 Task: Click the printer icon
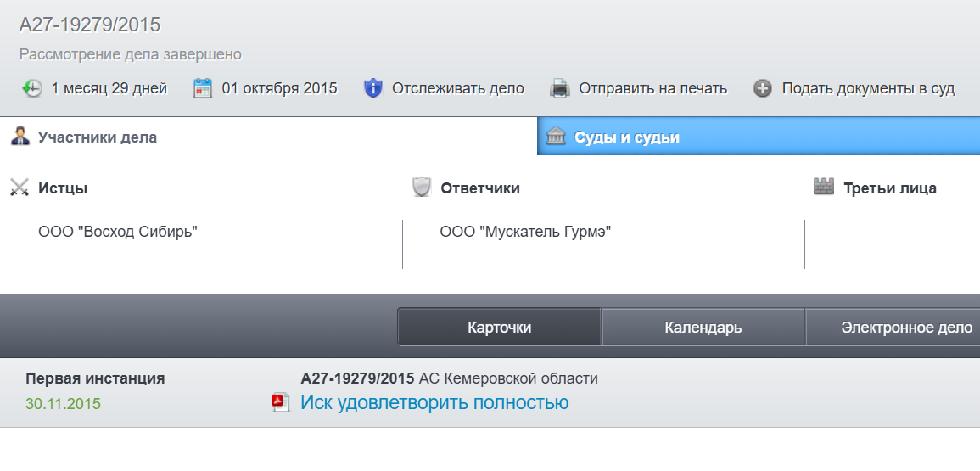click(x=559, y=88)
